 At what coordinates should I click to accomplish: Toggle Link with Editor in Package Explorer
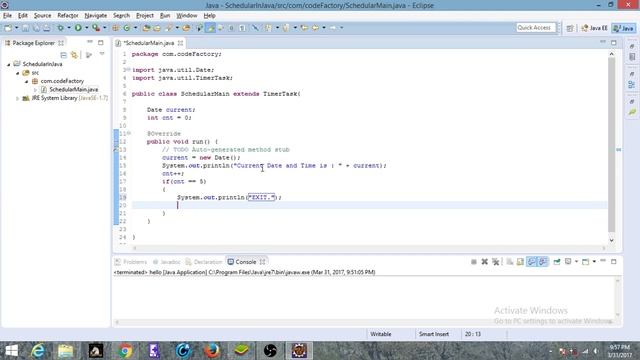point(74,55)
